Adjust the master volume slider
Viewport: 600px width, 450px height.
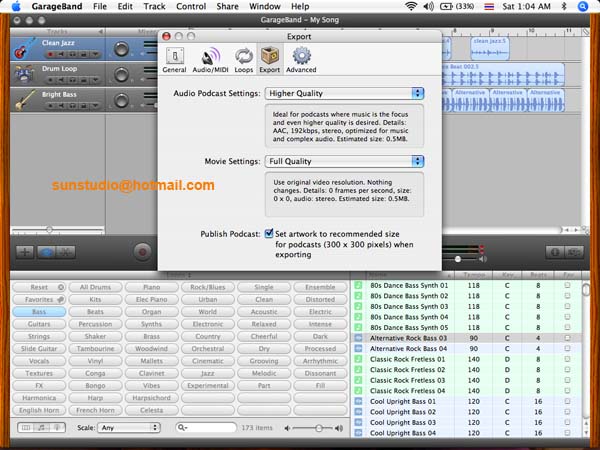click(458, 259)
